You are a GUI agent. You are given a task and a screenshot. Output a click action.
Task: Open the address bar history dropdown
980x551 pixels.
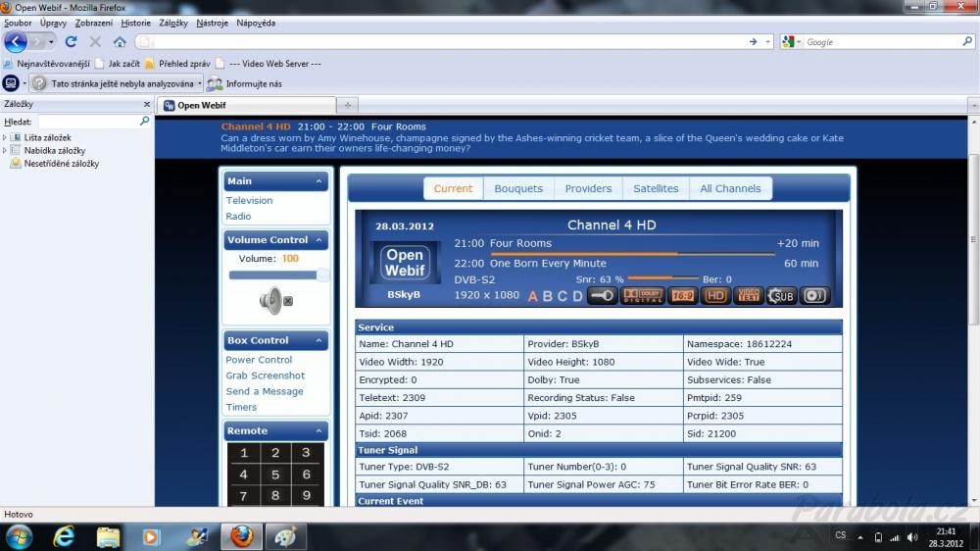click(x=767, y=42)
